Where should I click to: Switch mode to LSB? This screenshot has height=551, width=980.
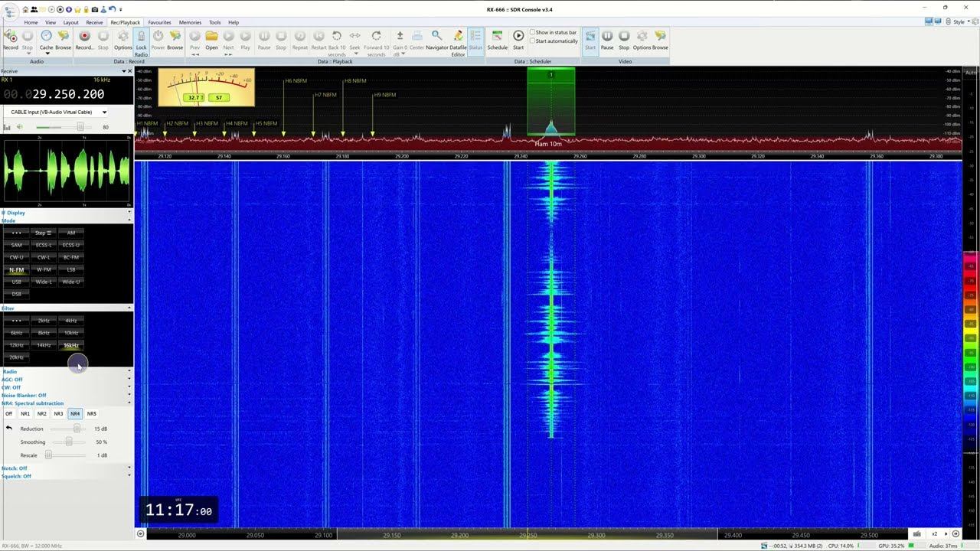tap(71, 269)
